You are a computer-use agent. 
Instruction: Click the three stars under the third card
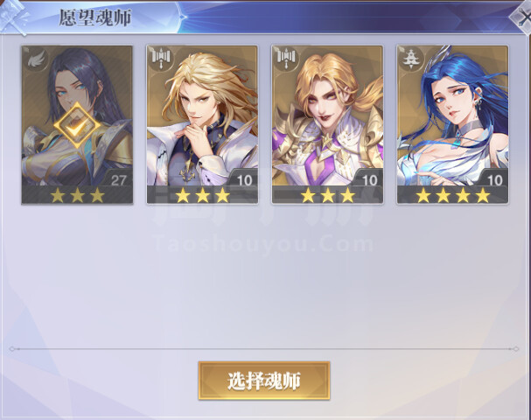click(x=328, y=196)
